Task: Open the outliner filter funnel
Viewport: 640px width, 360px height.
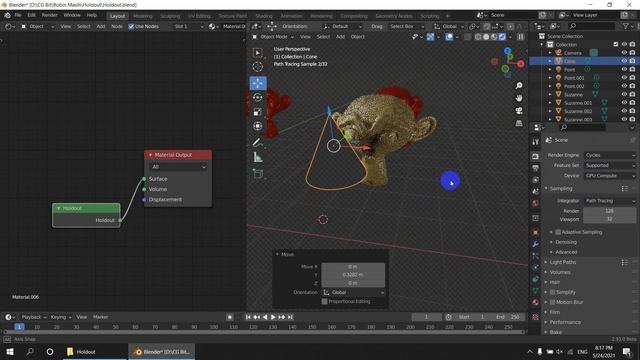Action: pyautogui.click(x=625, y=26)
